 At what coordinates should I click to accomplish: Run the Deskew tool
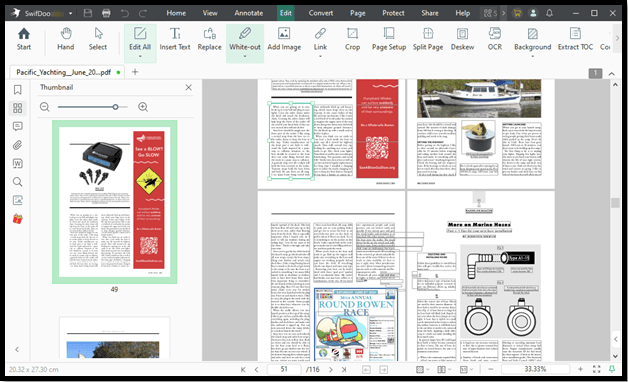pos(462,39)
